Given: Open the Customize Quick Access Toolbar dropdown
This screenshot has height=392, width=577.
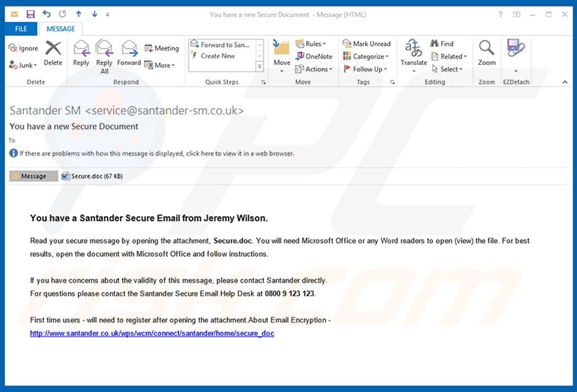Looking at the screenshot, I should tap(107, 15).
